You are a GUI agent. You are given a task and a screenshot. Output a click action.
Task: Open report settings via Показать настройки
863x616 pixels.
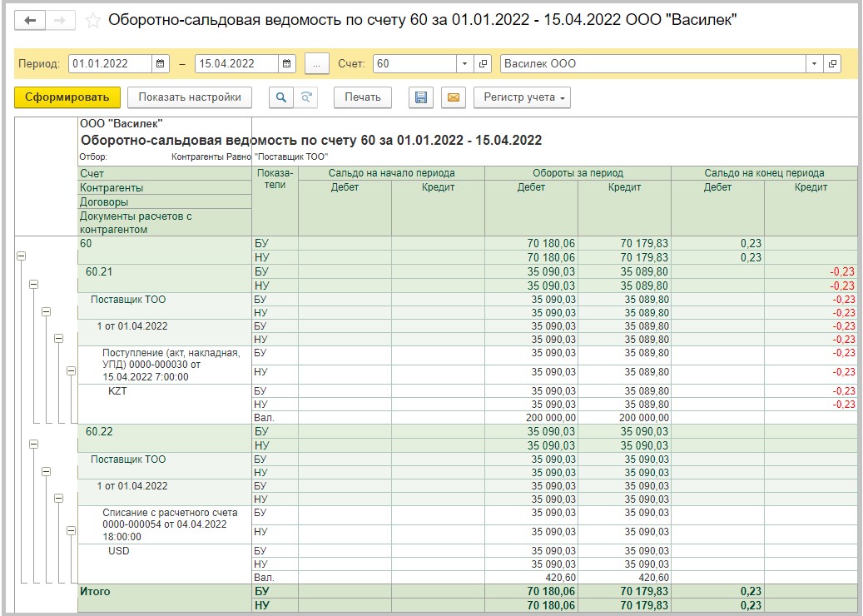tap(190, 97)
